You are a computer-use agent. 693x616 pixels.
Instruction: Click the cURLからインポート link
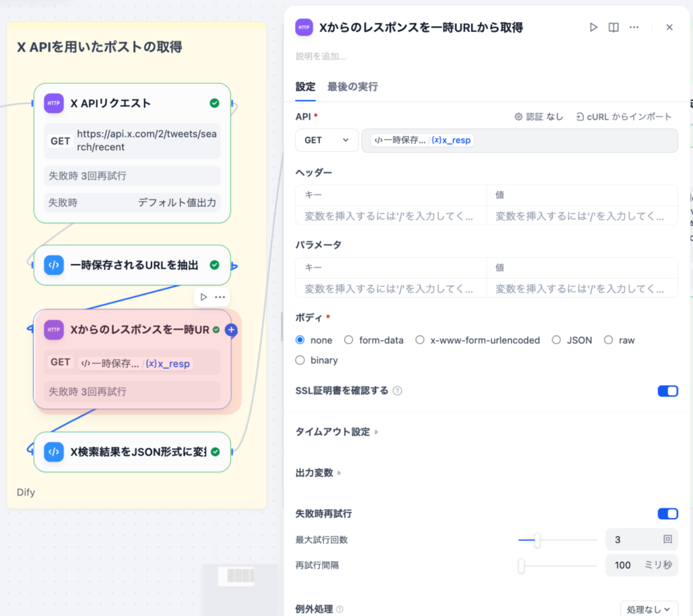coord(624,116)
